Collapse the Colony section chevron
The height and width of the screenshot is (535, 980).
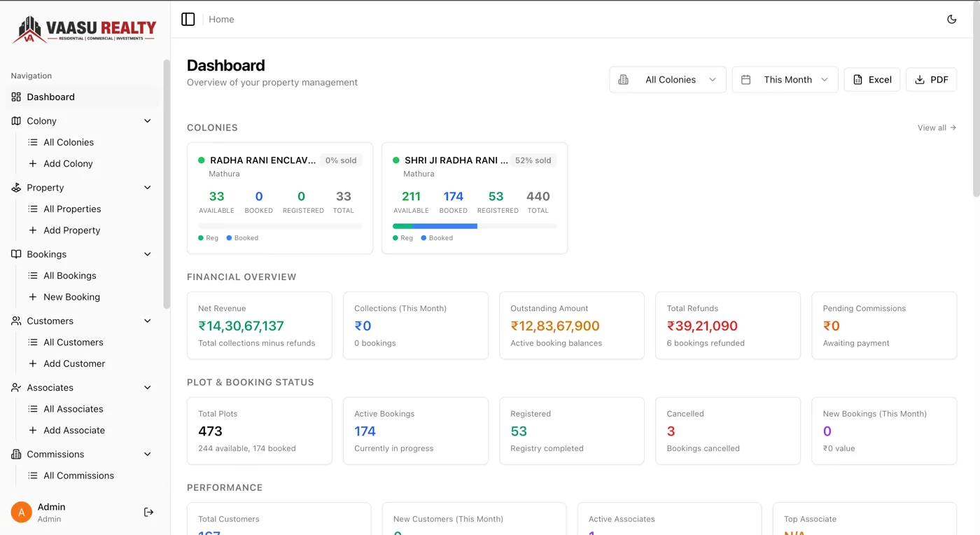coord(148,121)
